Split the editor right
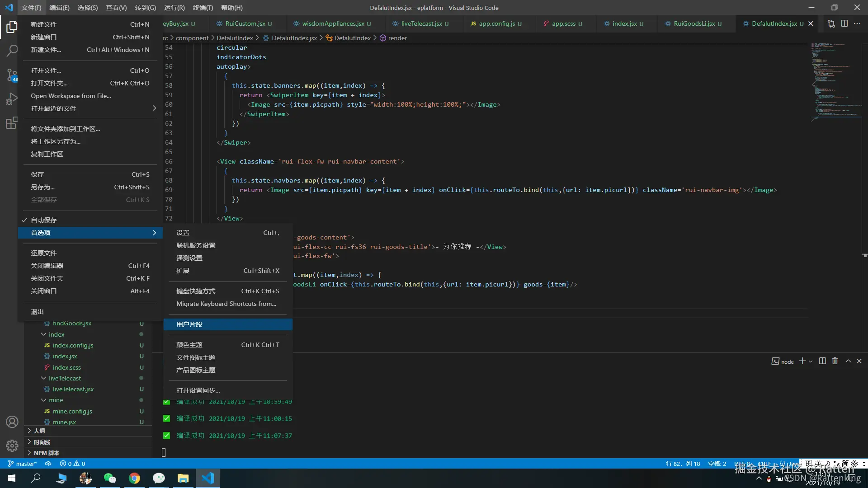Viewport: 868px width, 488px height. pyautogui.click(x=844, y=23)
